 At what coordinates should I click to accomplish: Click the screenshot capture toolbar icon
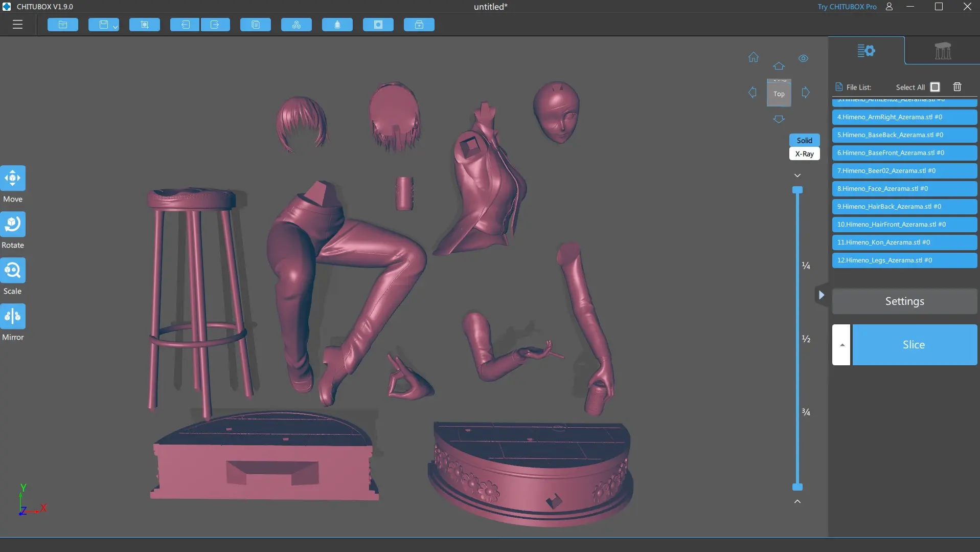[145, 25]
